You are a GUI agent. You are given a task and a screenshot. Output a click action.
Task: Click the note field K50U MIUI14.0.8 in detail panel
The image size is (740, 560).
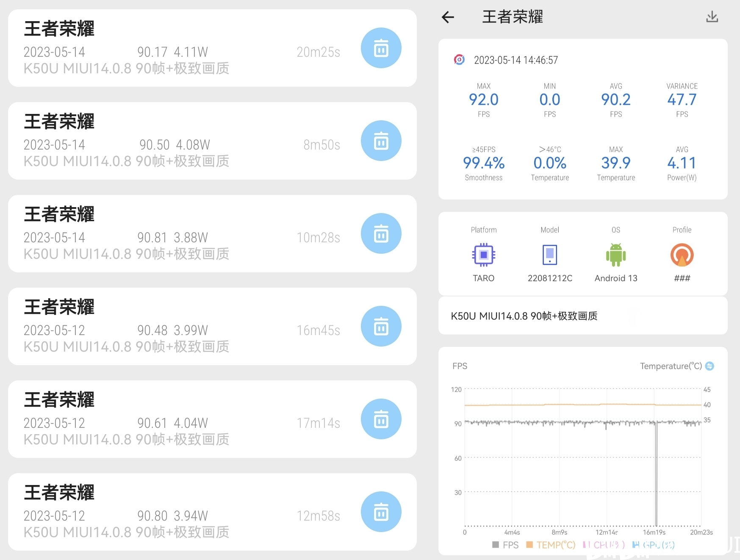583,316
